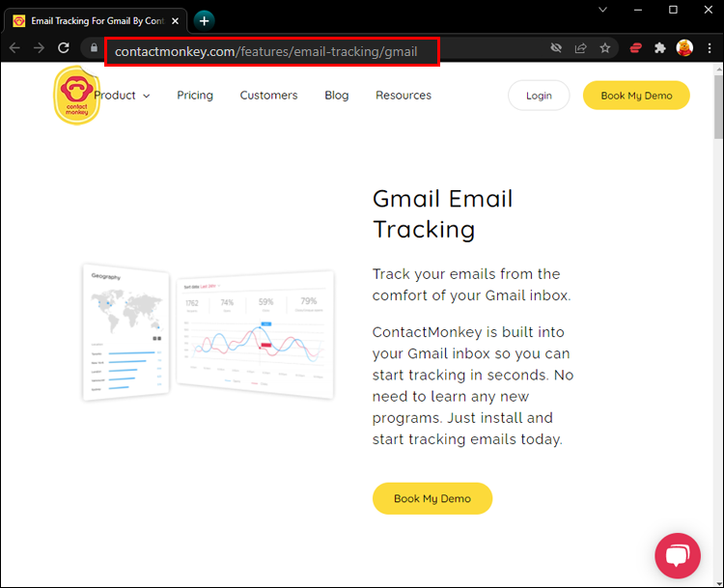This screenshot has width=724, height=588.
Task: Open the red chat bubble widget
Action: (x=678, y=556)
